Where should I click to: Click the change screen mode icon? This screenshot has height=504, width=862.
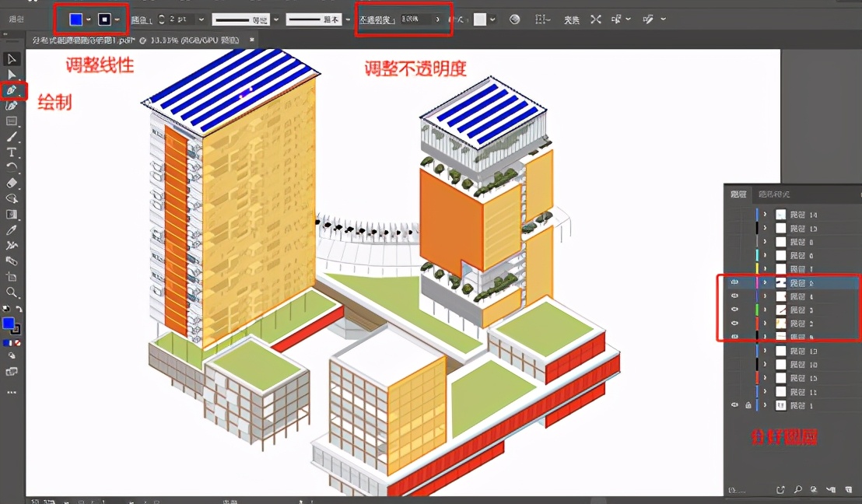pyautogui.click(x=12, y=372)
